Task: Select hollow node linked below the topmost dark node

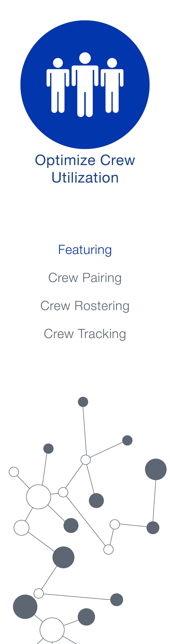Action: (85, 460)
